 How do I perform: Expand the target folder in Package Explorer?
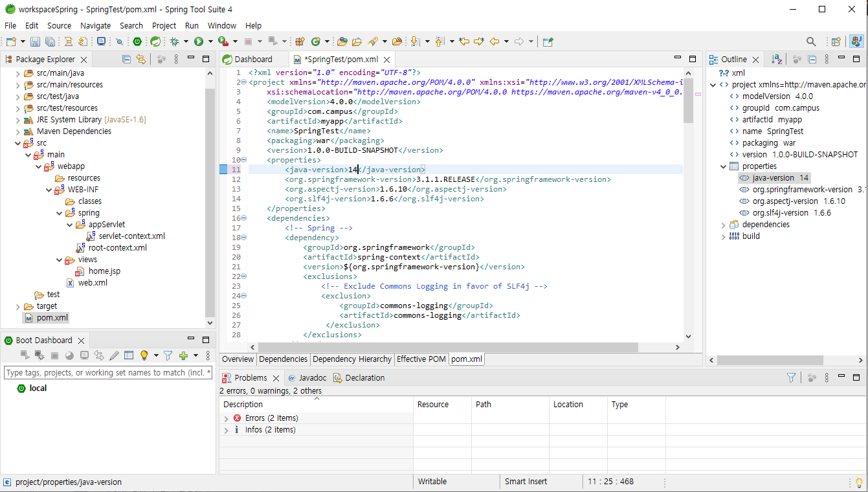coord(17,306)
